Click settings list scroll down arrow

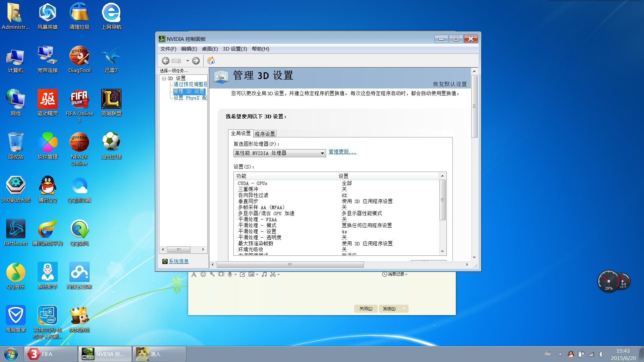click(x=442, y=251)
